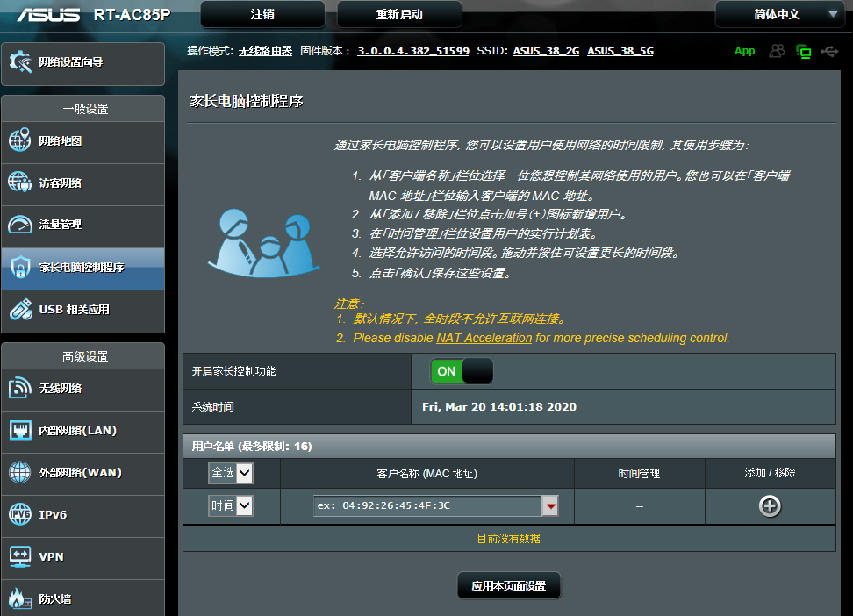Open 外部网络(WAN) menu item
853x616 pixels.
[83, 473]
